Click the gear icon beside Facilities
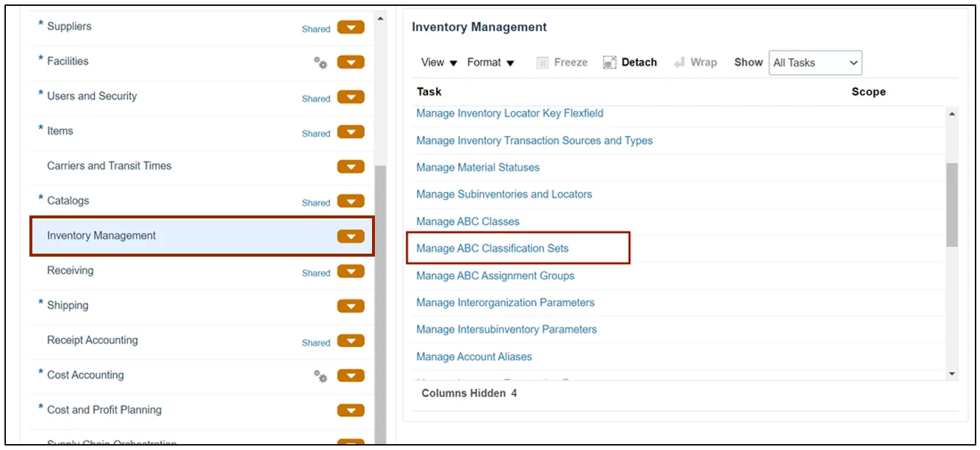Image resolution: width=980 pixels, height=450 pixels. 321,63
